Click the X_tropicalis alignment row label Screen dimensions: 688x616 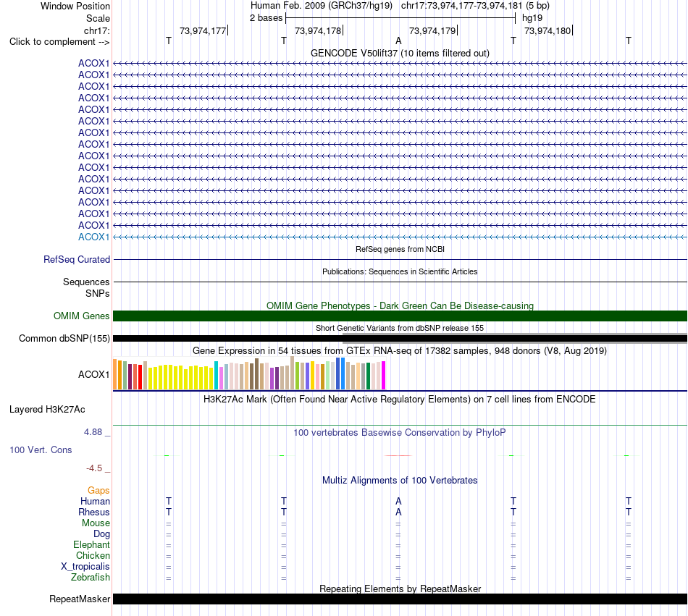(x=85, y=567)
